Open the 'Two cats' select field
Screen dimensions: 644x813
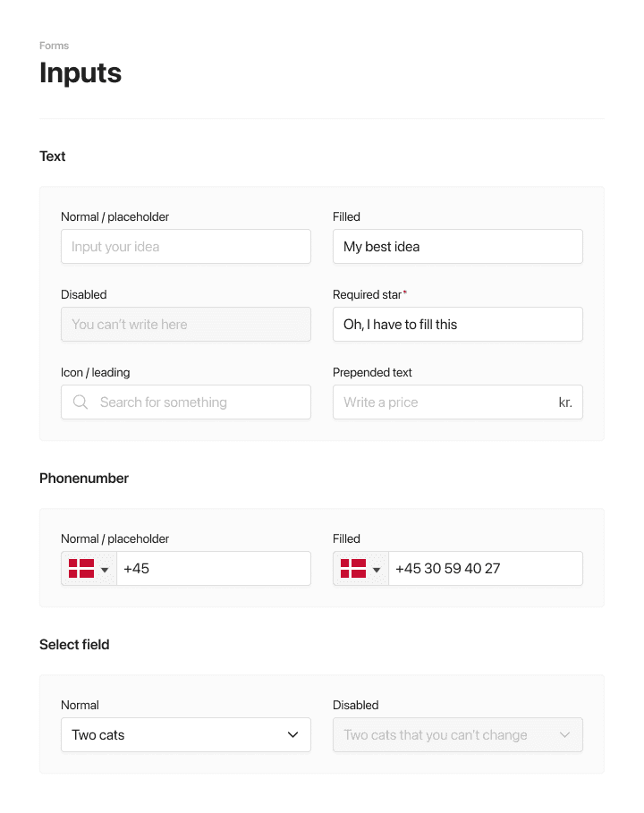(186, 734)
